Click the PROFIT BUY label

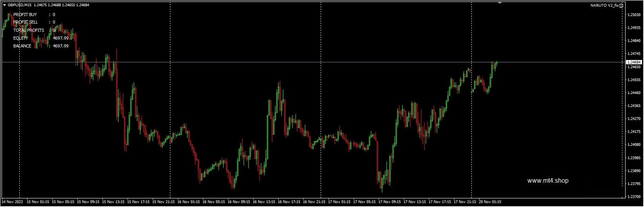pyautogui.click(x=25, y=15)
